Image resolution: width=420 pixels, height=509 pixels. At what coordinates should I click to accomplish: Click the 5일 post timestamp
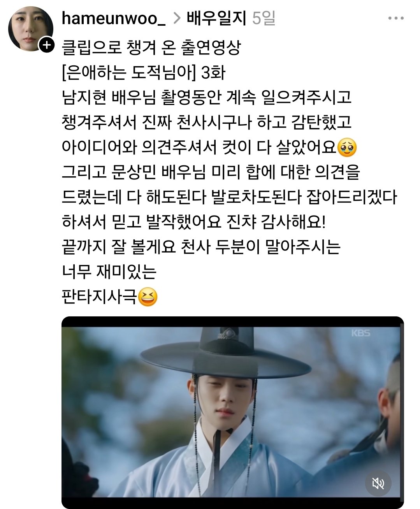click(x=264, y=18)
